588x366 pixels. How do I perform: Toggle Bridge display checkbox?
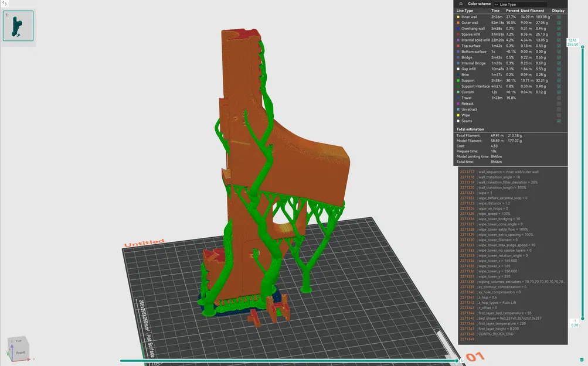point(559,57)
